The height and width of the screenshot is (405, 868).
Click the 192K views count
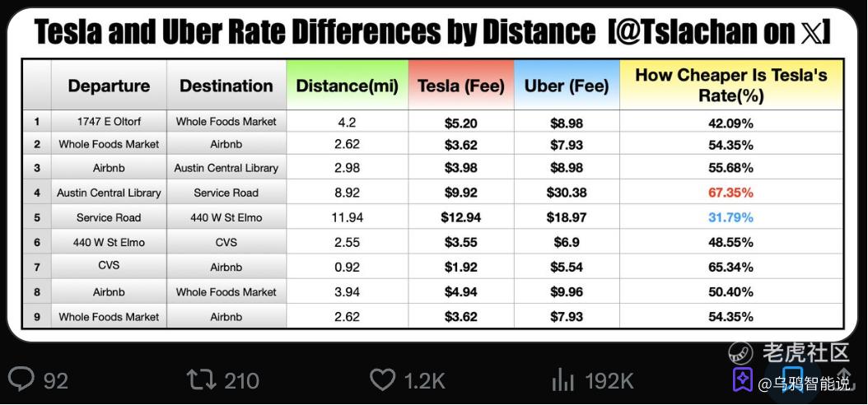coord(609,380)
